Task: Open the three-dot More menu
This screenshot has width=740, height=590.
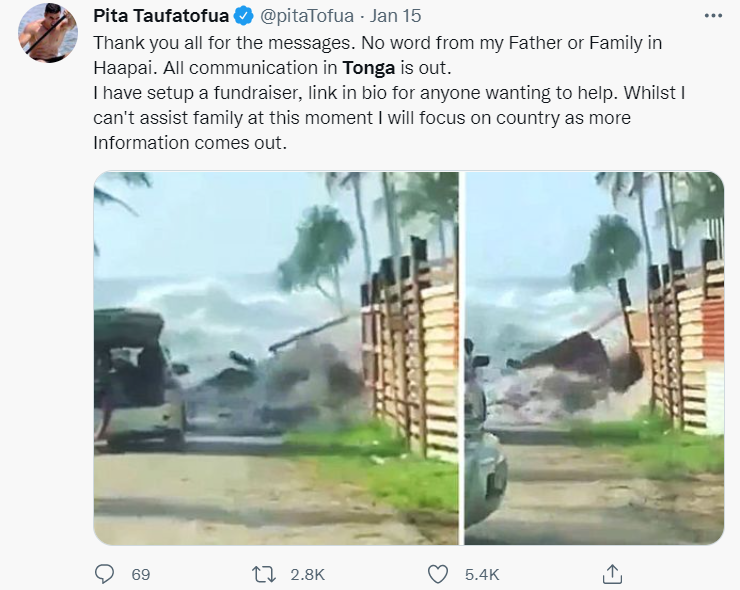Action: (x=713, y=16)
